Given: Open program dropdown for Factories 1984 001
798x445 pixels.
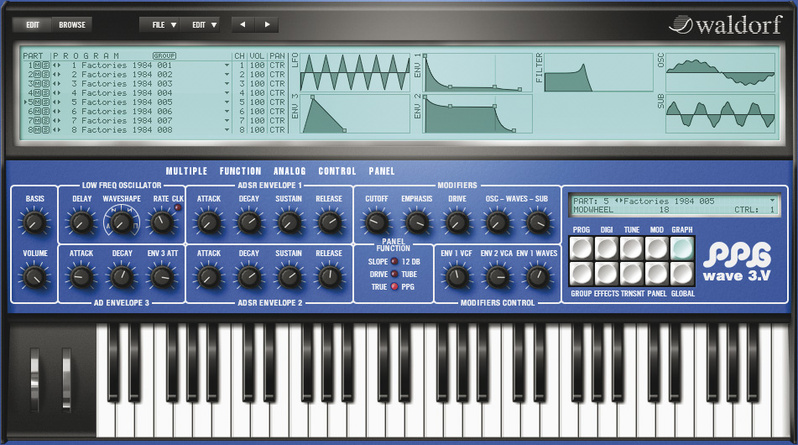Looking at the screenshot, I should [x=227, y=65].
